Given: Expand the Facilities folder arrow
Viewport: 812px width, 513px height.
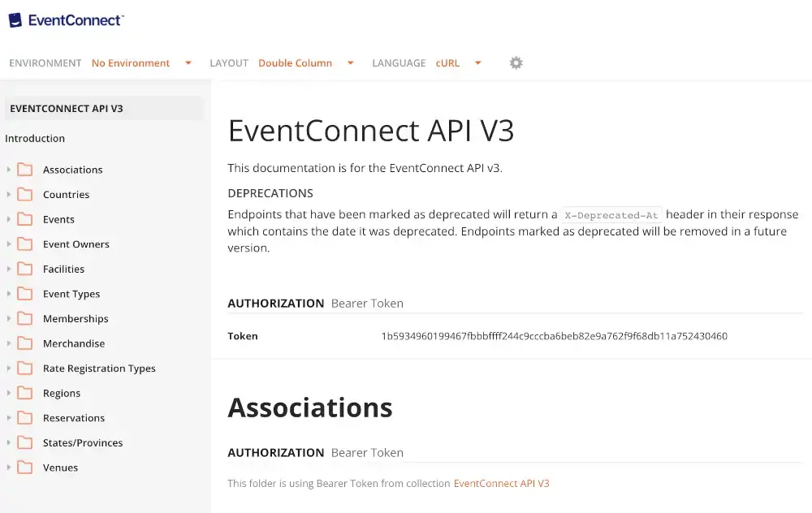Looking at the screenshot, I should tap(9, 269).
